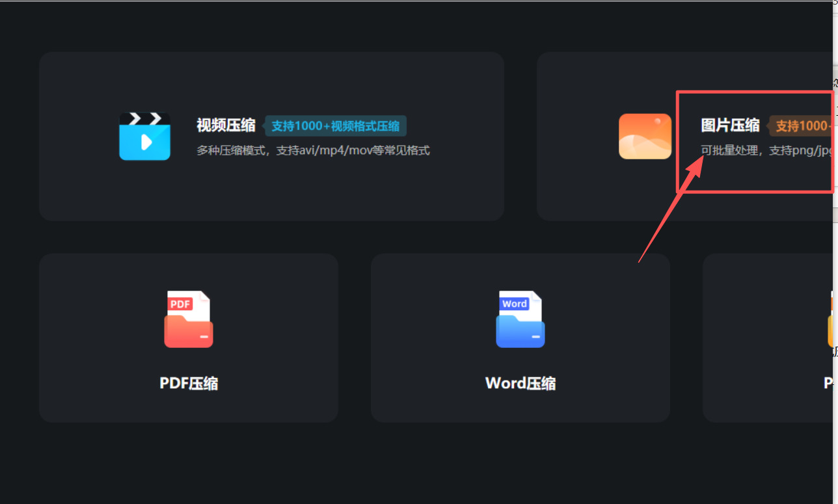Click the 图片压缩 title text
The height and width of the screenshot is (504, 838).
[x=730, y=125]
